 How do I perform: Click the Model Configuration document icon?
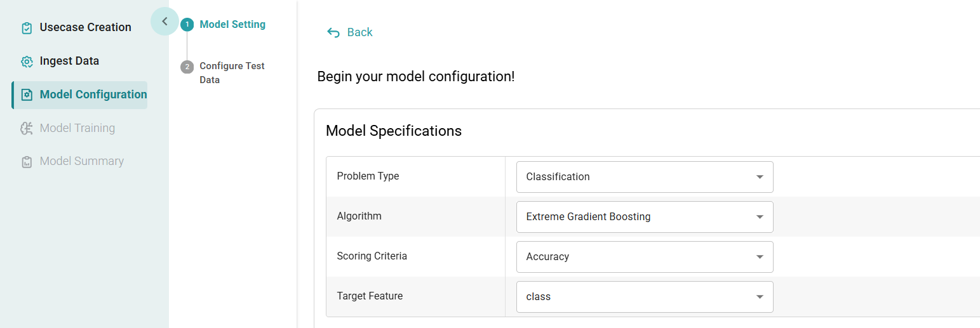27,95
